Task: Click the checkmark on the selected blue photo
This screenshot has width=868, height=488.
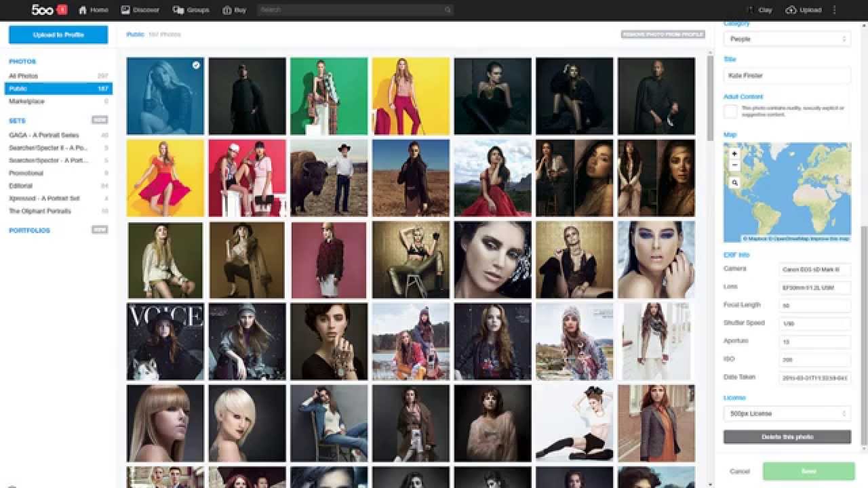Action: (196, 65)
